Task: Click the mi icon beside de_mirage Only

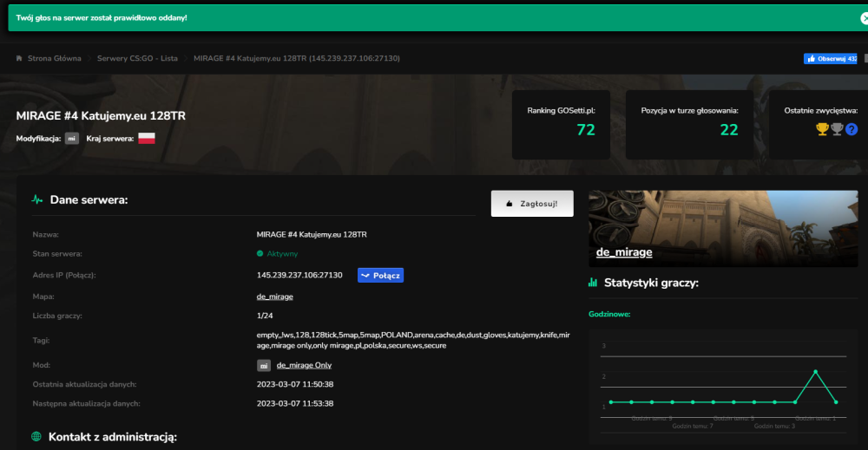Action: pos(264,365)
